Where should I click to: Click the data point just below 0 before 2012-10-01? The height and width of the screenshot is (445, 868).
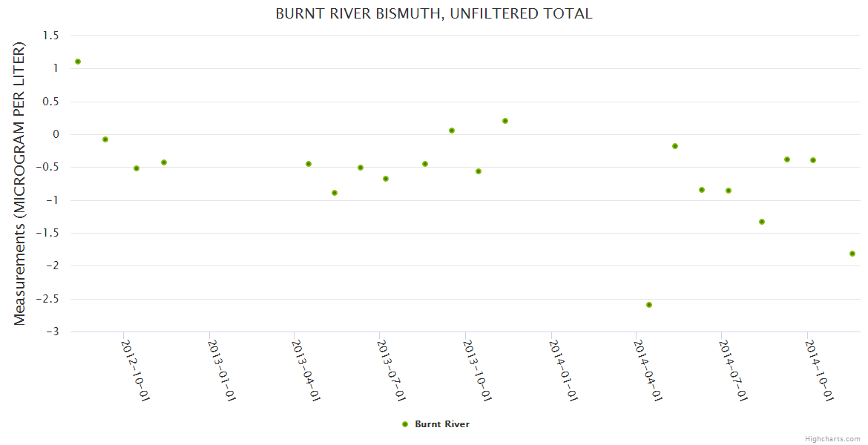click(x=105, y=139)
